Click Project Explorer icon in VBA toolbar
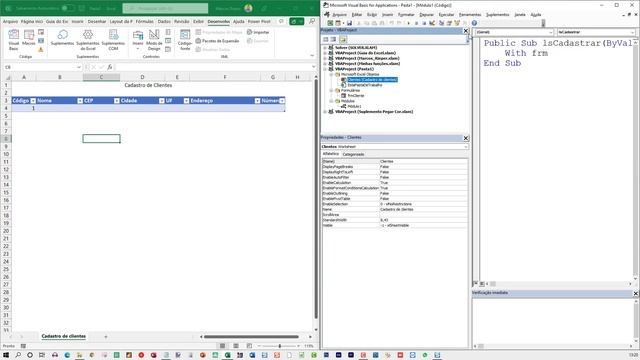Viewport: 640px width, 360px height. [x=441, y=23]
